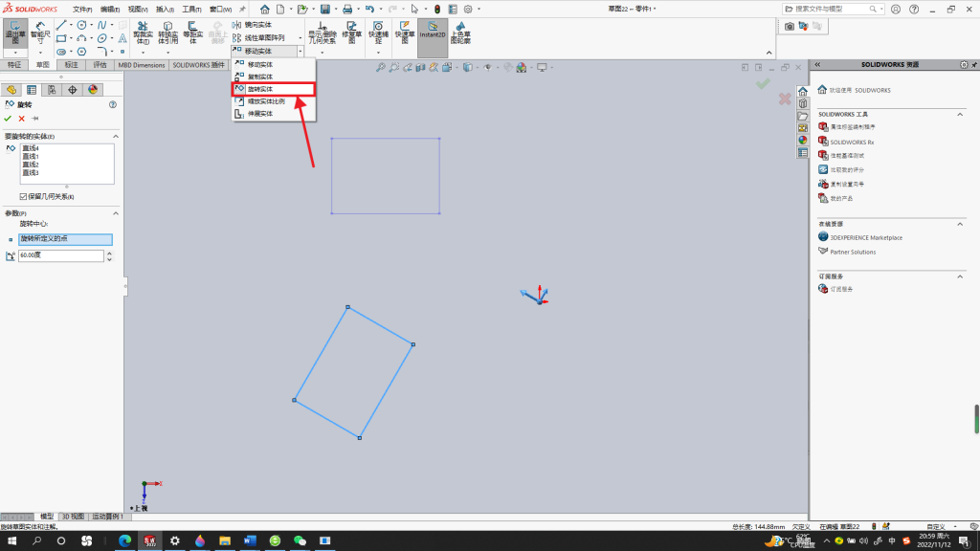Switch to the Features (特征) ribbon tab

point(13,65)
